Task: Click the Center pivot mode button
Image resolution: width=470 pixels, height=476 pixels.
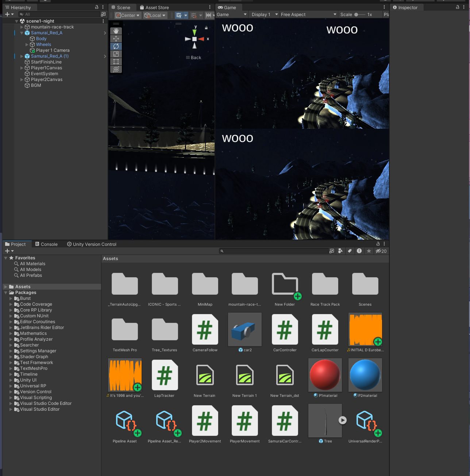Action: click(x=128, y=15)
